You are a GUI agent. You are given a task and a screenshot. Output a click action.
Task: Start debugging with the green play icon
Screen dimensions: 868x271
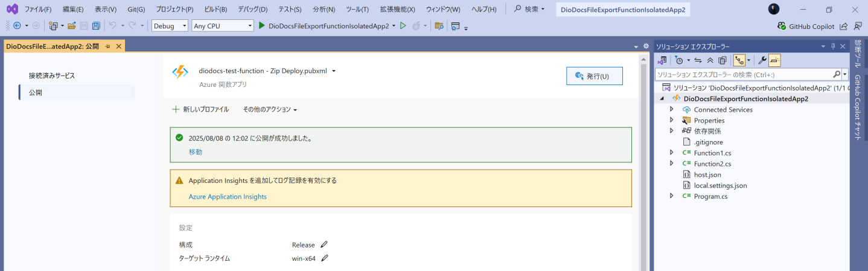[x=262, y=26]
